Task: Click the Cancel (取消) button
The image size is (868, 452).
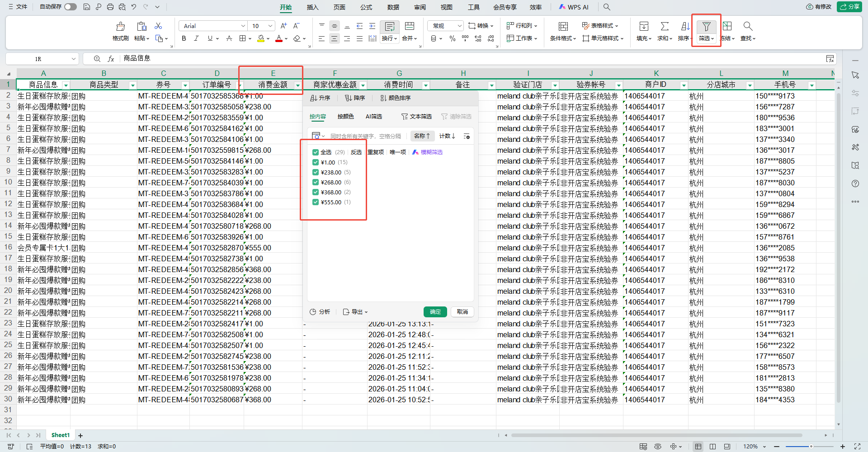Action: coord(462,312)
